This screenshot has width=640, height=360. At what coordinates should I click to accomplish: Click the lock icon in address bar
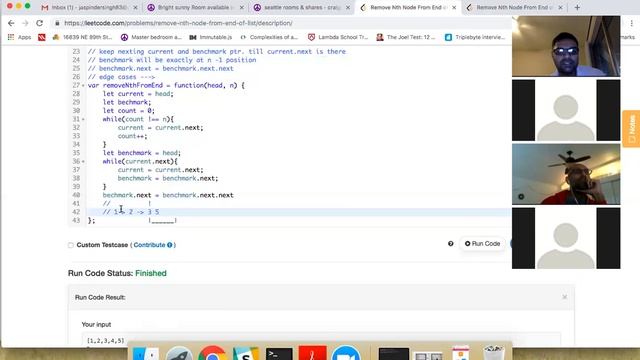[x=57, y=23]
